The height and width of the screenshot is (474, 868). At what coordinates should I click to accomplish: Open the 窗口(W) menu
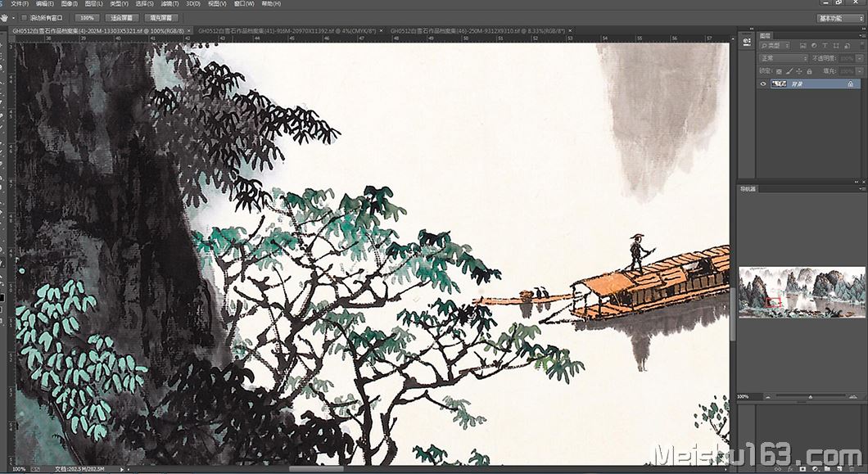[x=243, y=4]
